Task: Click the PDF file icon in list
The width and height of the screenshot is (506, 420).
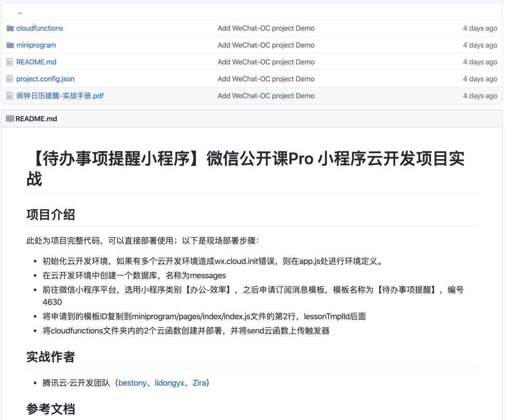Action: 10,96
